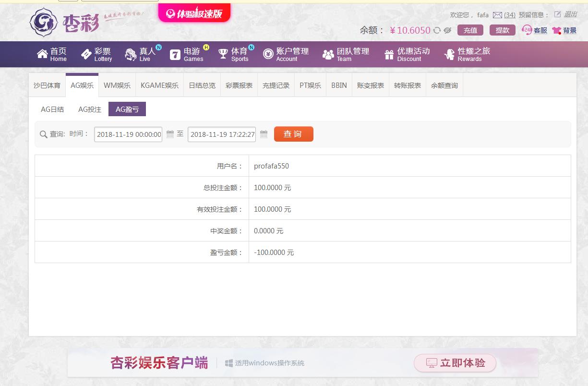Open 优惠活动 Discount menu
The image size is (588, 386).
coord(407,54)
